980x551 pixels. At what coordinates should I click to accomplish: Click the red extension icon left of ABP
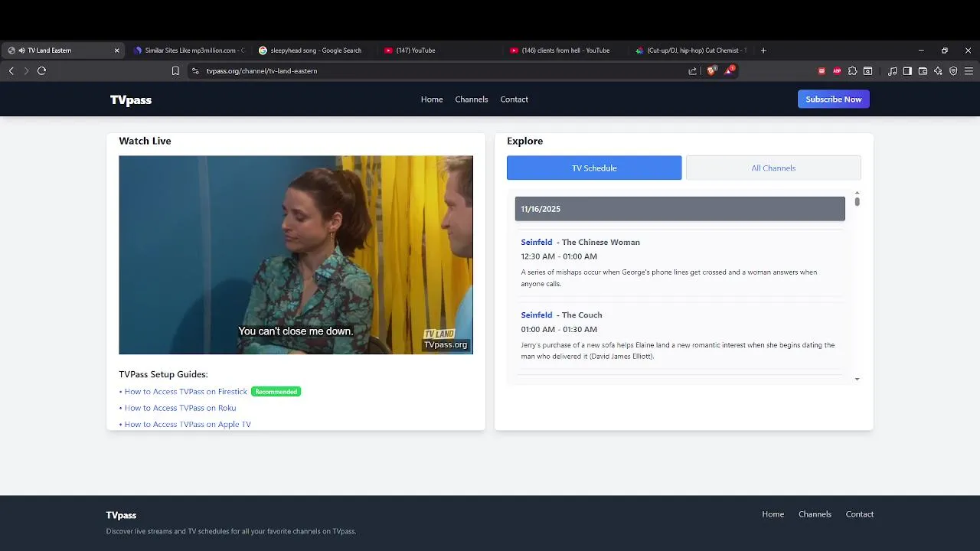[x=822, y=70]
